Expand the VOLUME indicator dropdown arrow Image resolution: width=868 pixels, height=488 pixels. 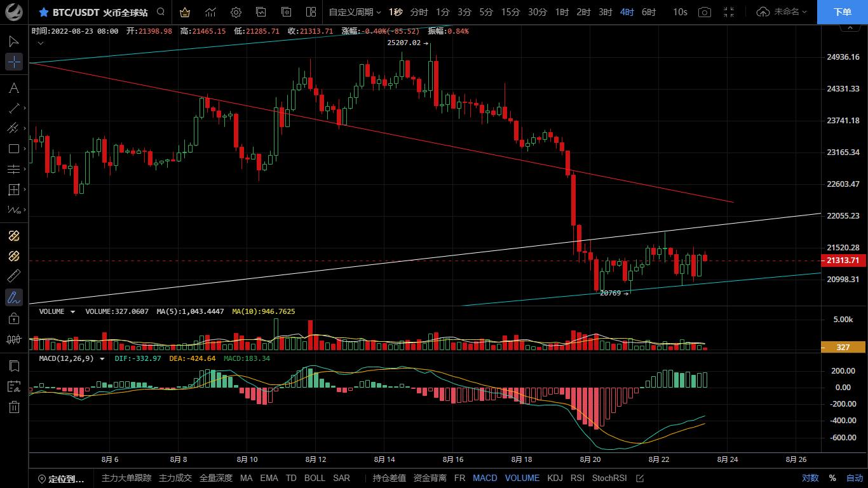tap(72, 312)
